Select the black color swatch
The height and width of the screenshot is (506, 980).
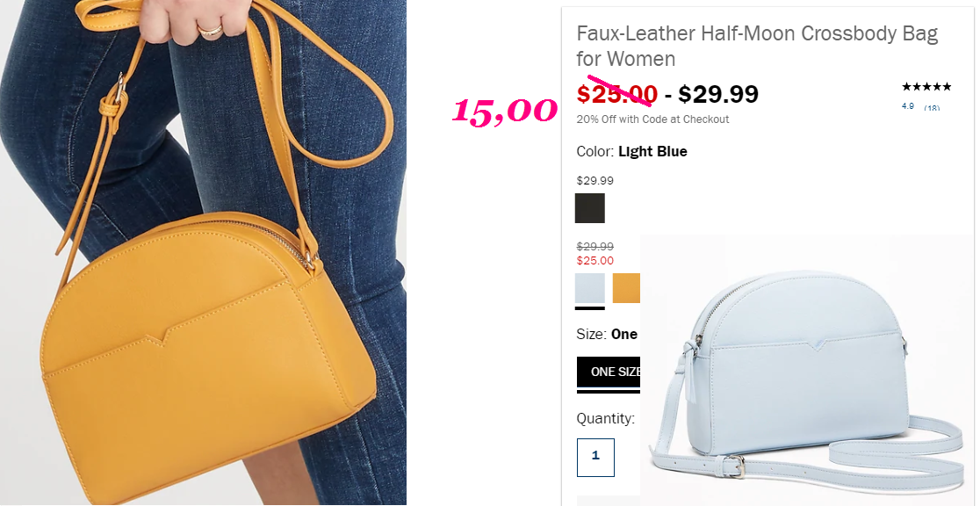pyautogui.click(x=589, y=207)
